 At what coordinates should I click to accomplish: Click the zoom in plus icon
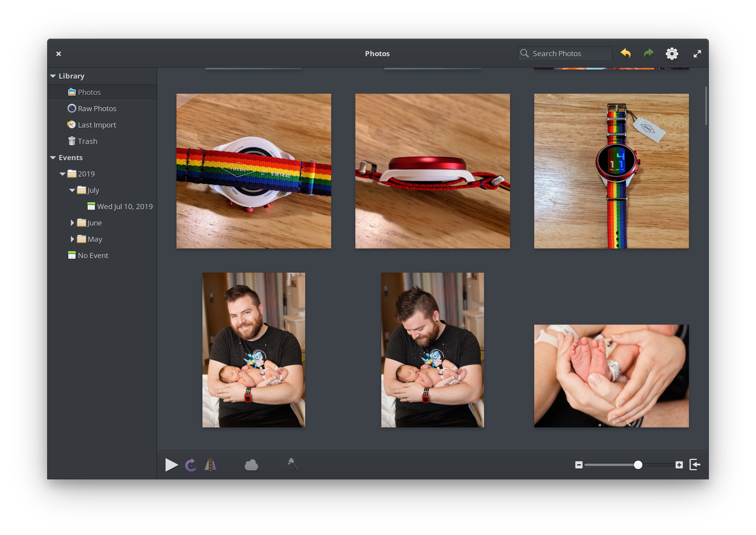tap(679, 465)
